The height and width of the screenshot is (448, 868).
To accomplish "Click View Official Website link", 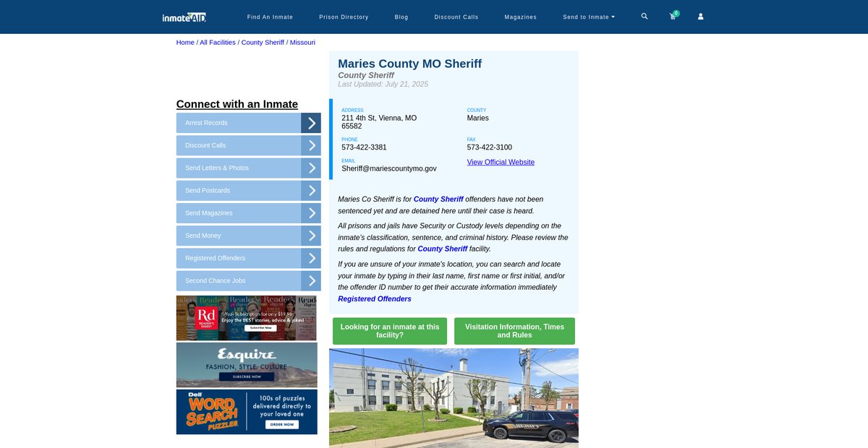I will (x=501, y=162).
